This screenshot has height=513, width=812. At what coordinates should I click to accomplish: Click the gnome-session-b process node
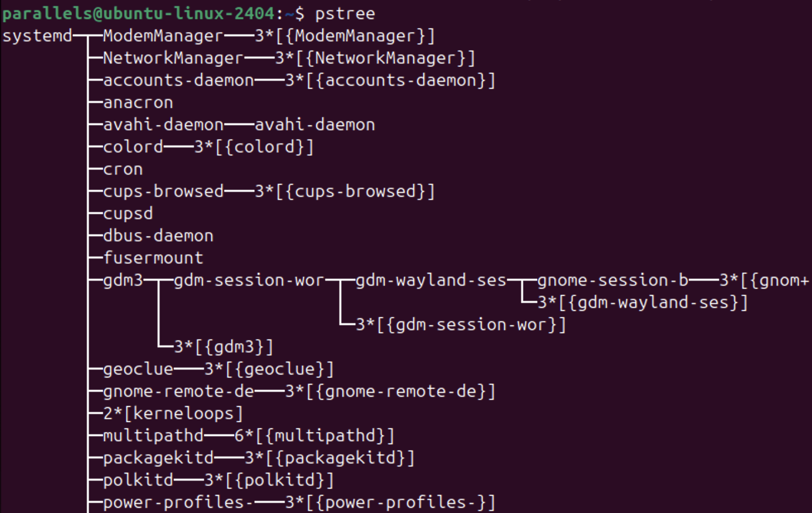click(x=613, y=281)
